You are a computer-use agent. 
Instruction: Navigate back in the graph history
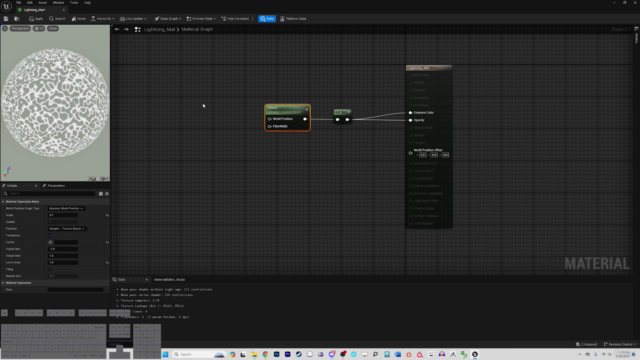(x=117, y=29)
